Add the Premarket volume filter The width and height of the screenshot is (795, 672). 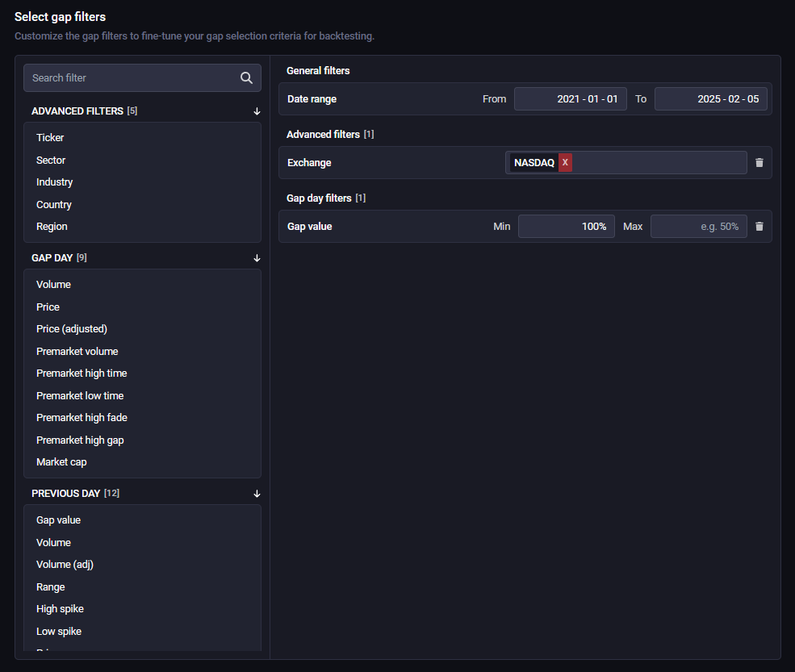pyautogui.click(x=77, y=351)
